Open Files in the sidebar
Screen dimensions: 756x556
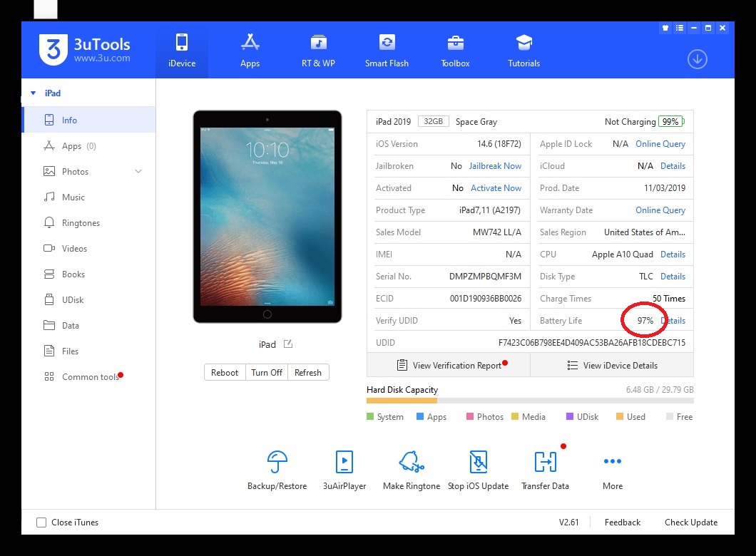click(x=88, y=351)
